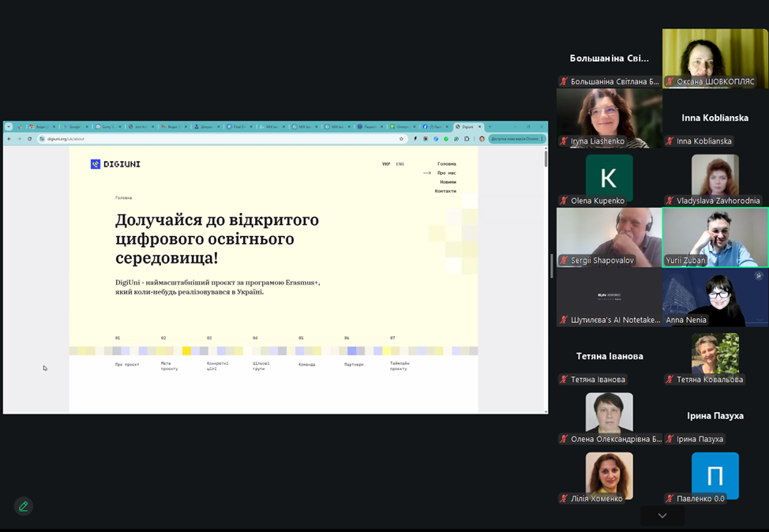The width and height of the screenshot is (769, 532).
Task: Open the Новини menu item
Action: point(448,182)
